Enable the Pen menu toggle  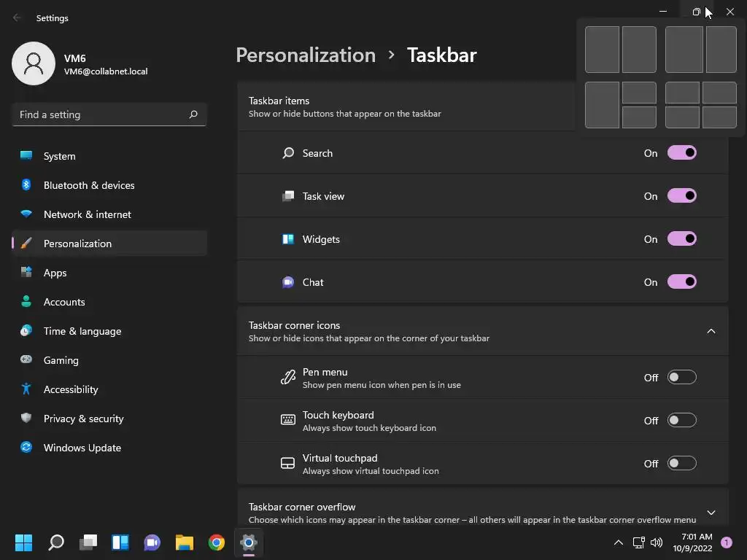[682, 377]
